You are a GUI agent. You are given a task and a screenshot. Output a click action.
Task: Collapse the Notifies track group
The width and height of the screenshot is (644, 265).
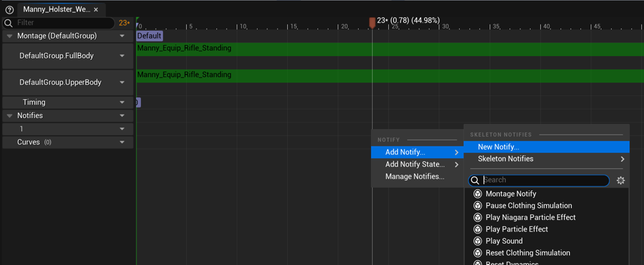[x=10, y=115]
